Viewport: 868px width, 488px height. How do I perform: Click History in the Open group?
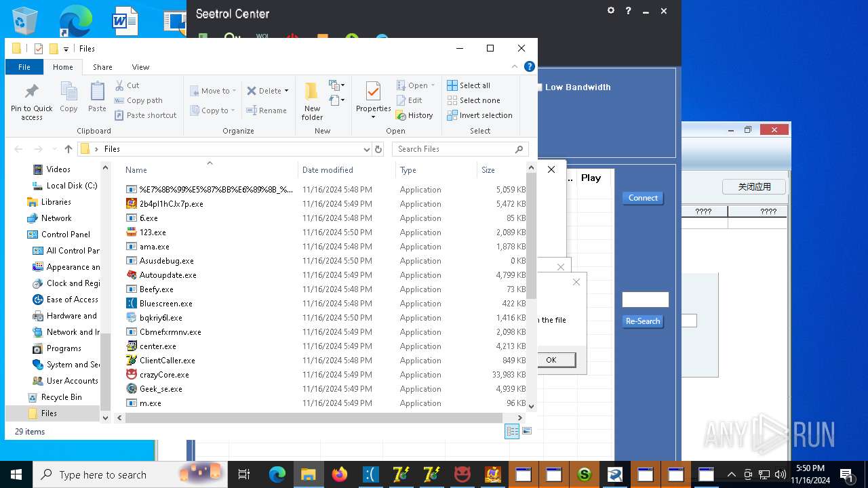(414, 115)
